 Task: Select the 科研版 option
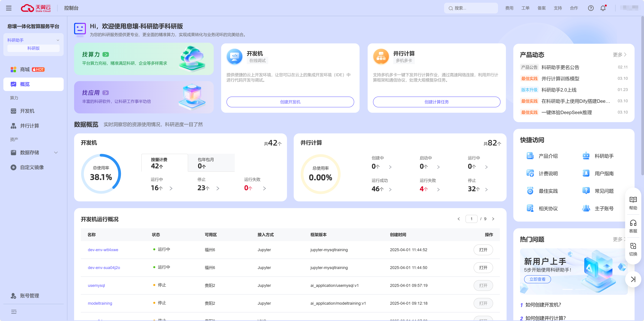coord(33,48)
